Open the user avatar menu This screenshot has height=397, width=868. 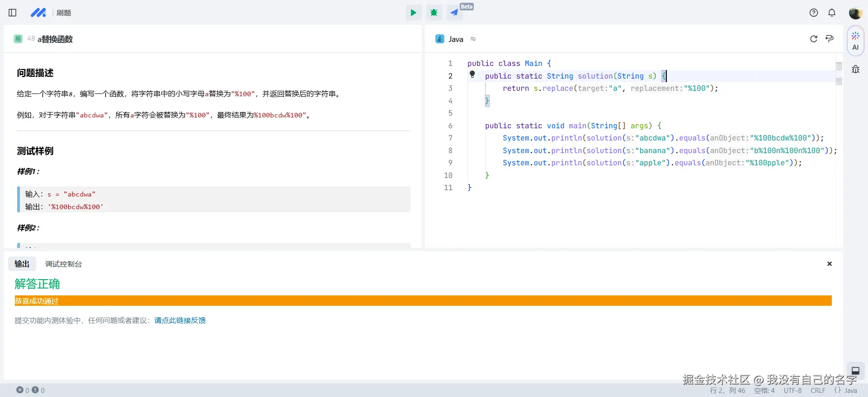855,13
